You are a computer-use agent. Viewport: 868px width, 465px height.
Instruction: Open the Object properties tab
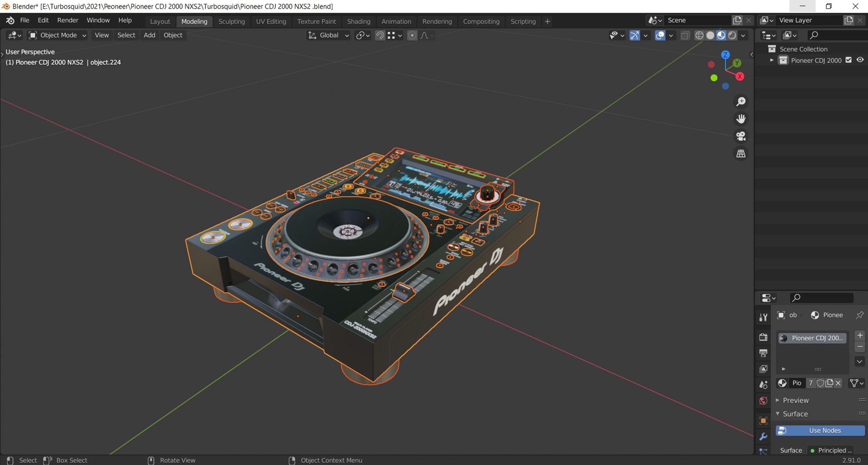tap(763, 421)
